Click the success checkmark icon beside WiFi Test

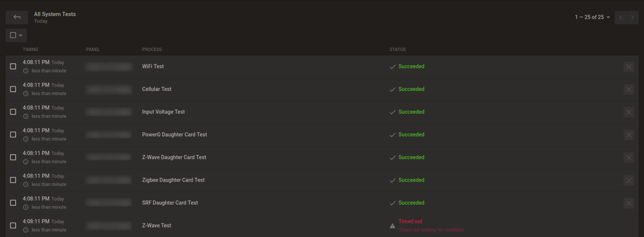[392, 66]
